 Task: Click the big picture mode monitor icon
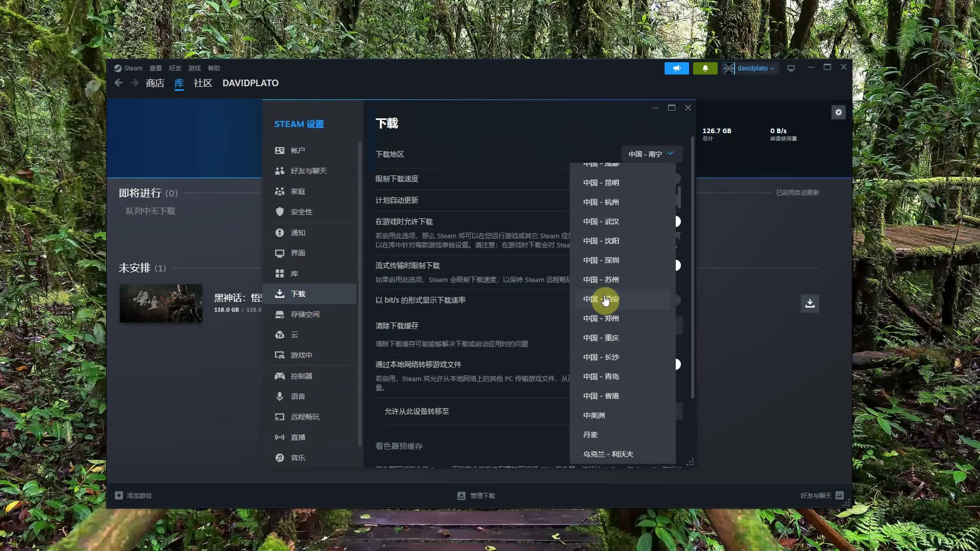791,68
